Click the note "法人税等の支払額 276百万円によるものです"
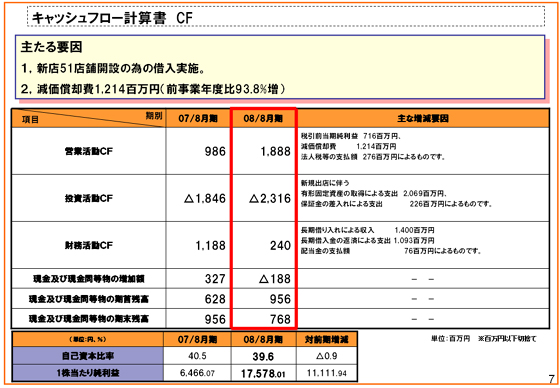The height and width of the screenshot is (388, 560). pyautogui.click(x=373, y=157)
